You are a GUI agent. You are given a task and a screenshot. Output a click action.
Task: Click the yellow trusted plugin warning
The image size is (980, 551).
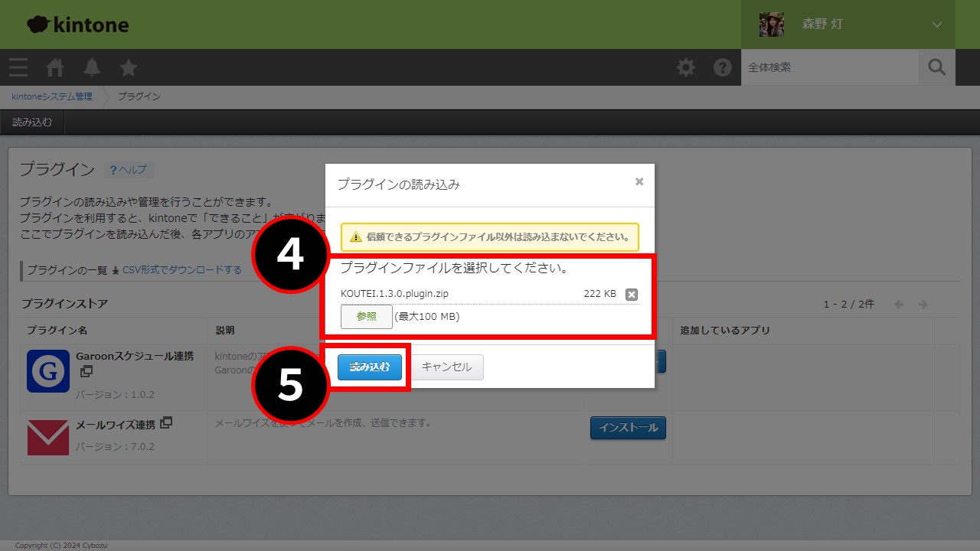click(490, 237)
